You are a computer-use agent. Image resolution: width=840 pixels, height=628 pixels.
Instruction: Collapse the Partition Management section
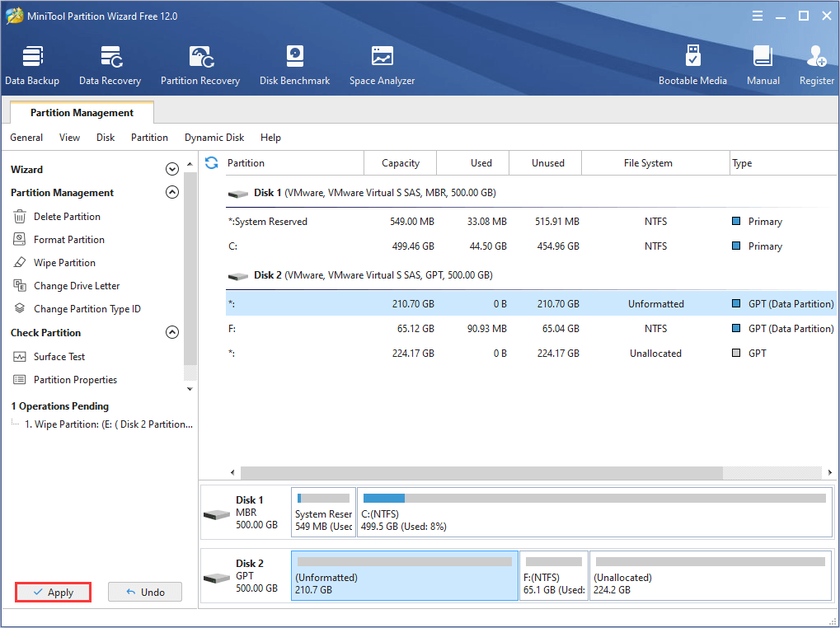(172, 192)
